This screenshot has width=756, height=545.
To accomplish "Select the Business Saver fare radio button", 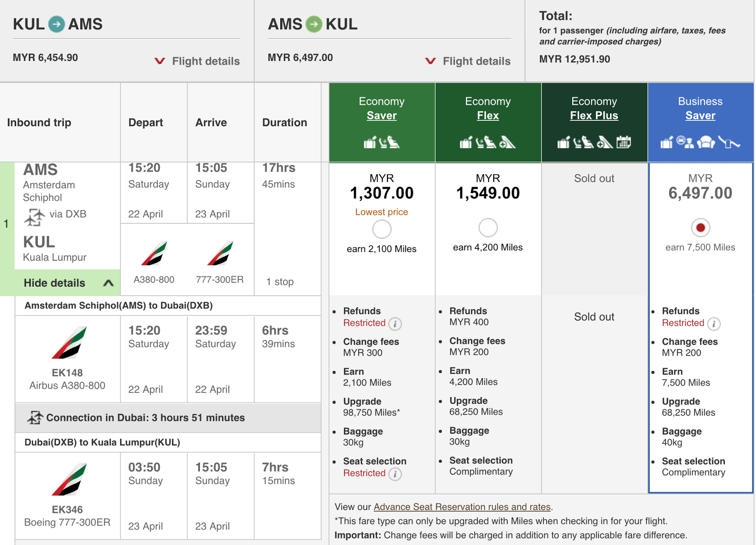I will click(x=700, y=228).
